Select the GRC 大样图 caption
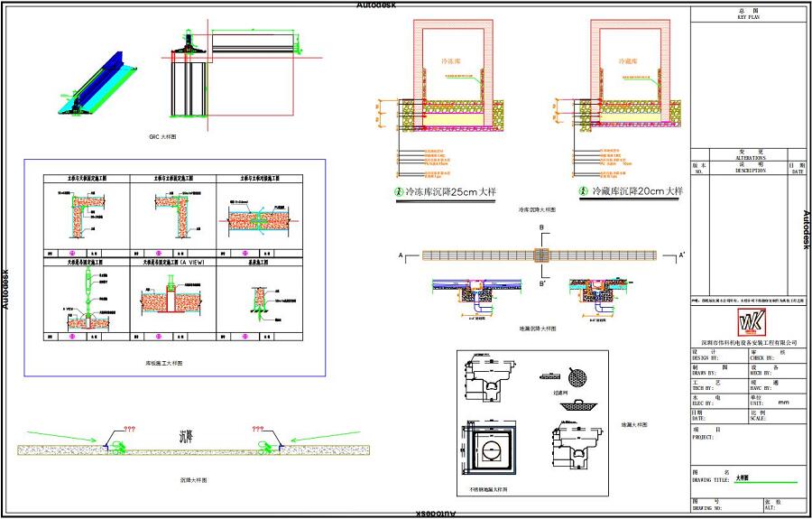Screen dimensions: 812x519 [162, 136]
